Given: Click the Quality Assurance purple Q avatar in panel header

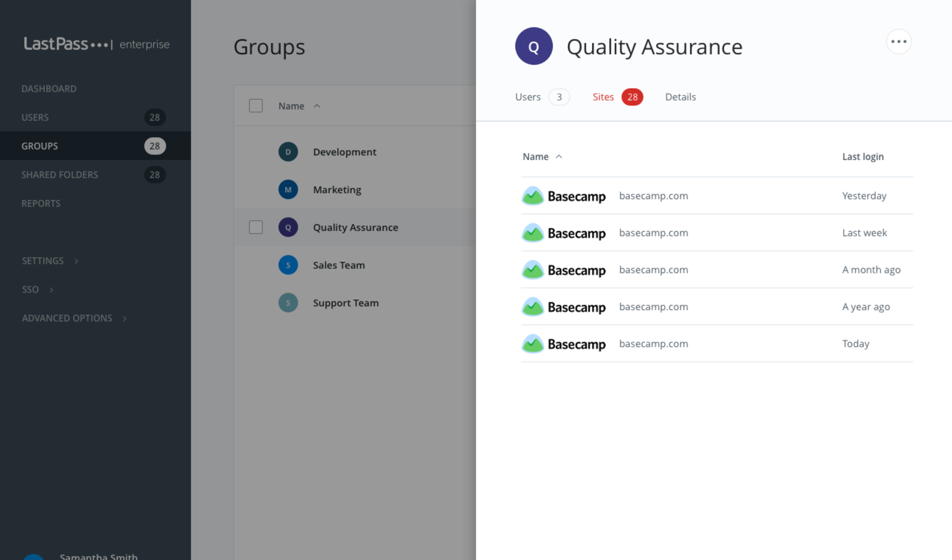Looking at the screenshot, I should [534, 46].
